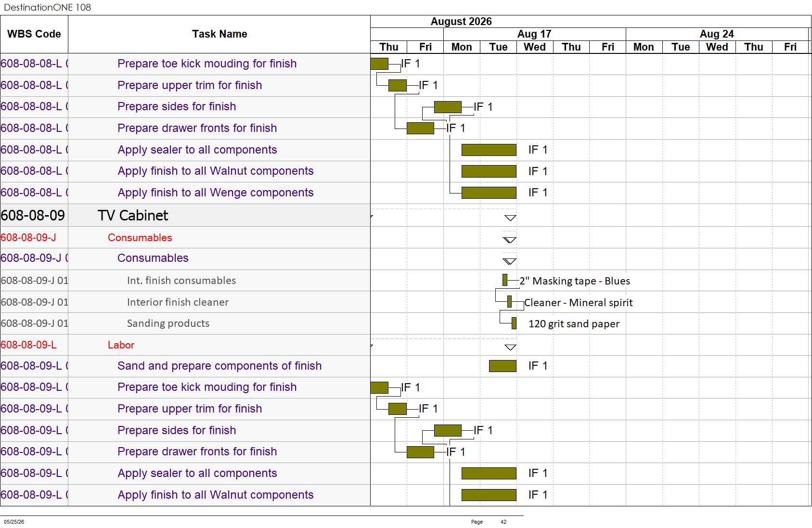Select the Int. finish consumables task
The image size is (812, 528).
click(181, 281)
